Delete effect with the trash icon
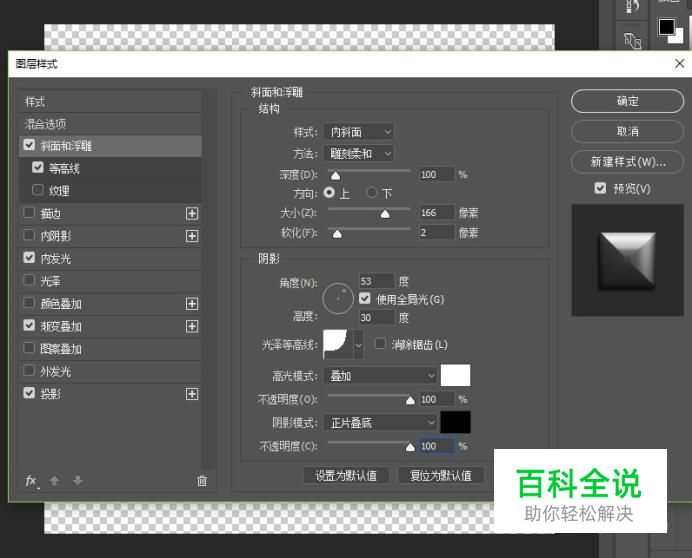Screen dimensions: 692x558 coord(202,481)
